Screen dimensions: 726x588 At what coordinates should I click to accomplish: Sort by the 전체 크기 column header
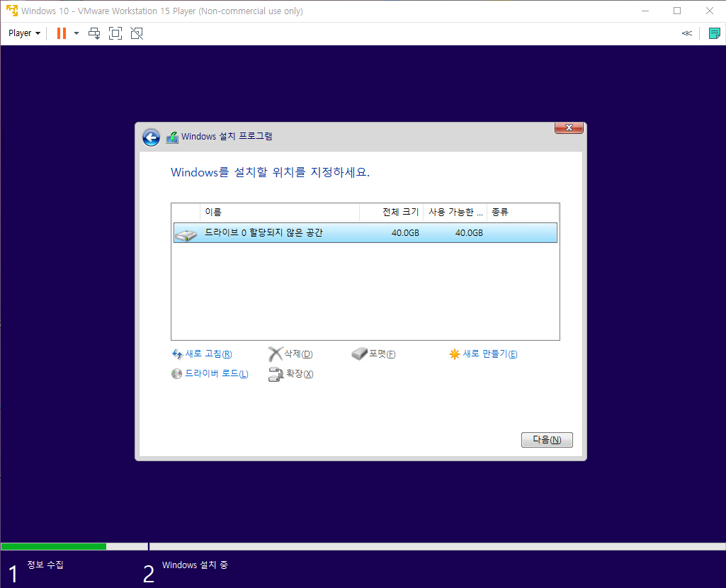point(391,212)
